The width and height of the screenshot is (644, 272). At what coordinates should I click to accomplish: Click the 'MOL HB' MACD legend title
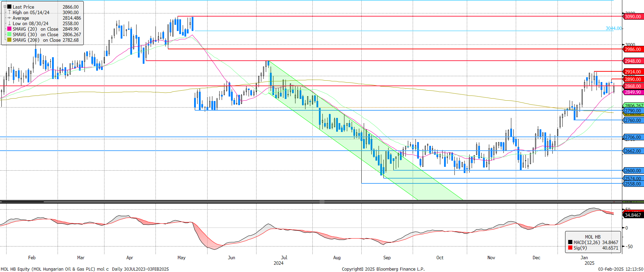pos(593,237)
